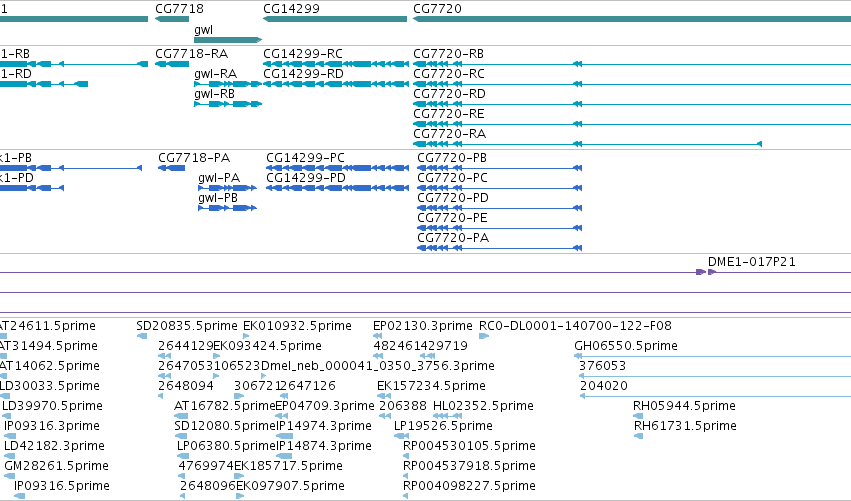Open protein CG7720-PD
Viewport: 851px width, 501px height.
(453, 198)
